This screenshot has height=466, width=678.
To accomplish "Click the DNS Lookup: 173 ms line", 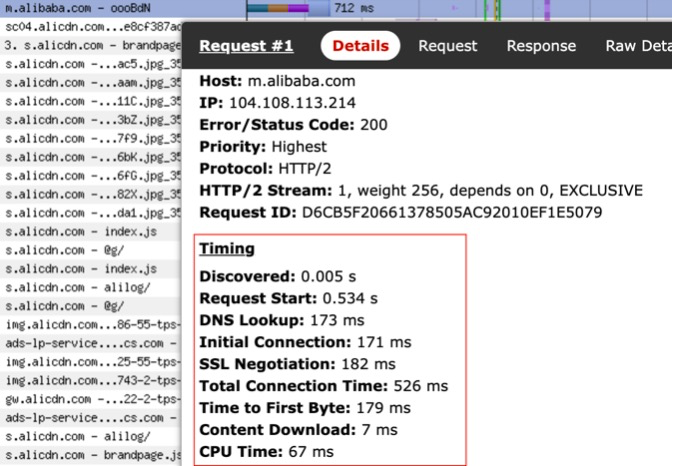I will (x=282, y=320).
